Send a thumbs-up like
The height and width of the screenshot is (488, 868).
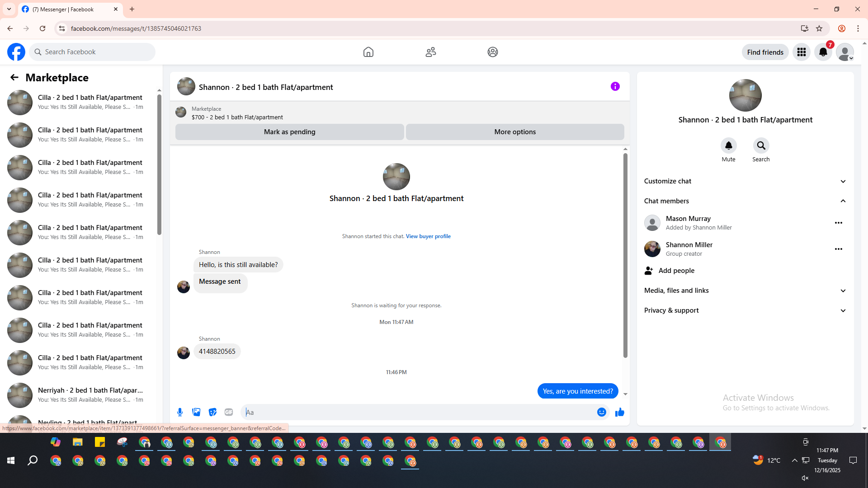pyautogui.click(x=620, y=412)
